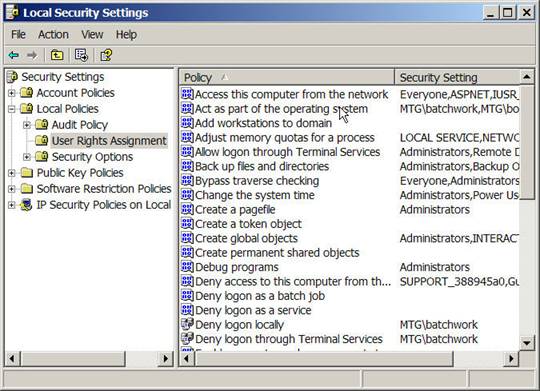Select the Account Policies tree label
The height and width of the screenshot is (391, 540).
click(x=75, y=93)
